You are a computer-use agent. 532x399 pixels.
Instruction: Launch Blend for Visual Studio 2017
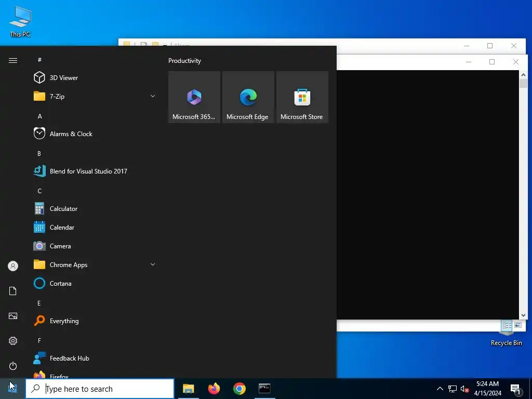tap(95, 171)
